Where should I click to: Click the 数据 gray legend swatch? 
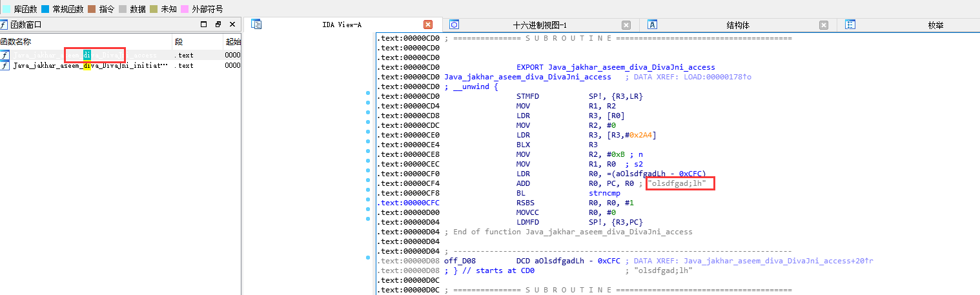[123, 9]
